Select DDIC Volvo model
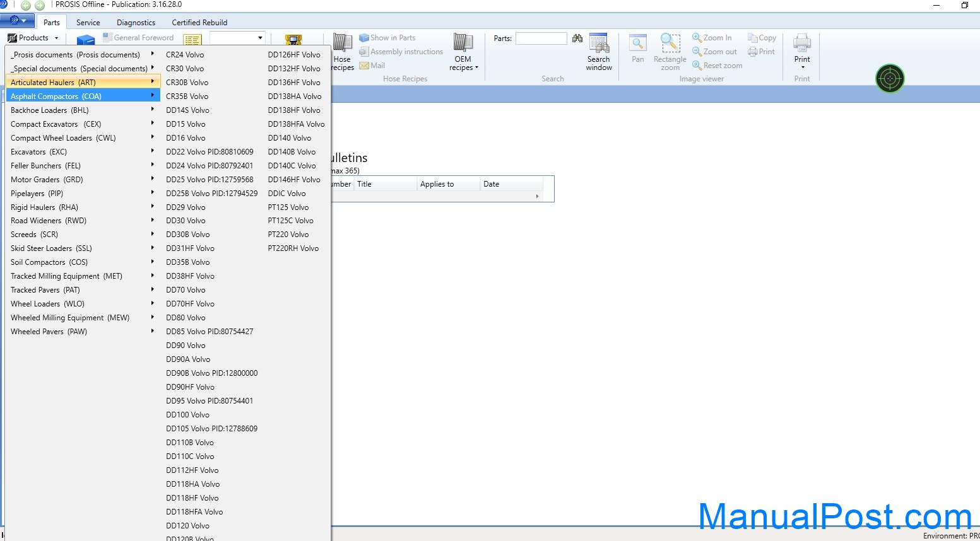 pyautogui.click(x=286, y=194)
